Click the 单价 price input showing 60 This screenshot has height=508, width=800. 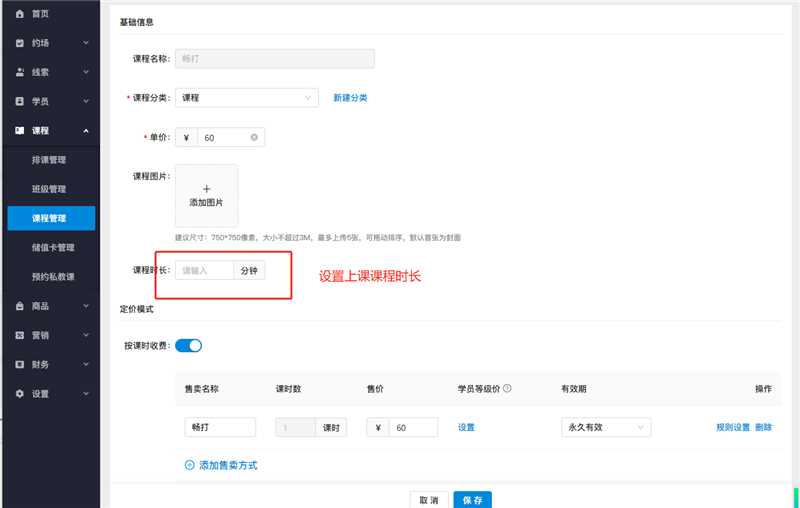[x=231, y=137]
